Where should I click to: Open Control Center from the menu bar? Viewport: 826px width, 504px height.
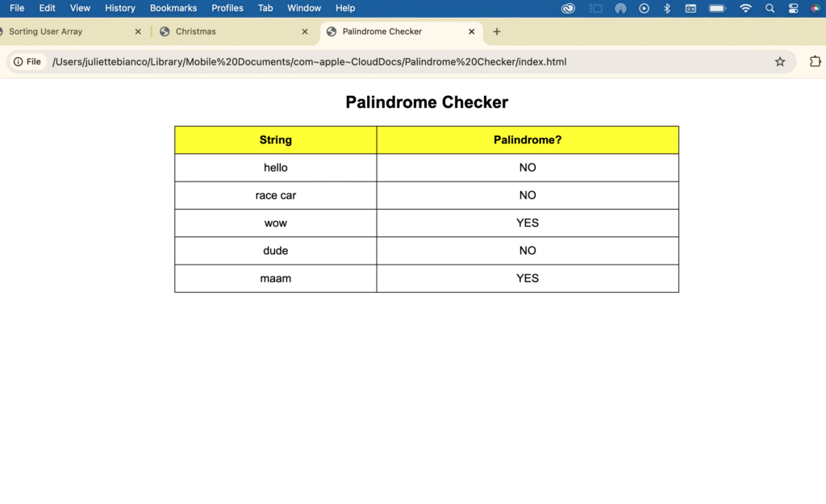[793, 8]
